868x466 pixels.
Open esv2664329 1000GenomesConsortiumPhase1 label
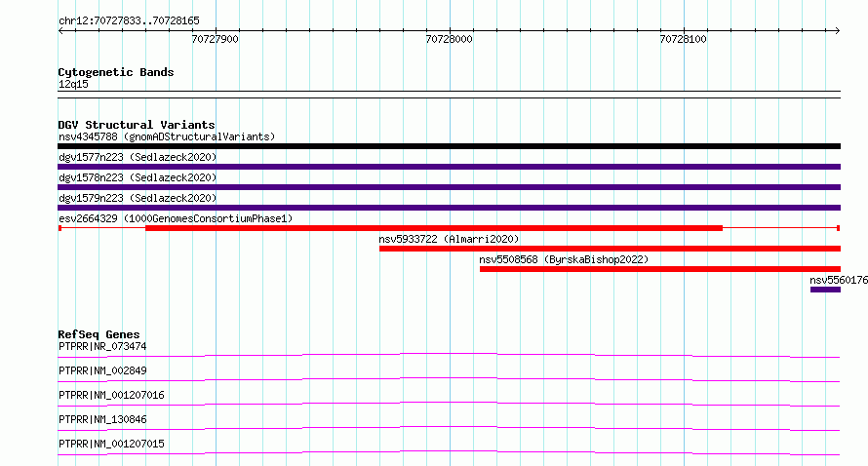(176, 218)
